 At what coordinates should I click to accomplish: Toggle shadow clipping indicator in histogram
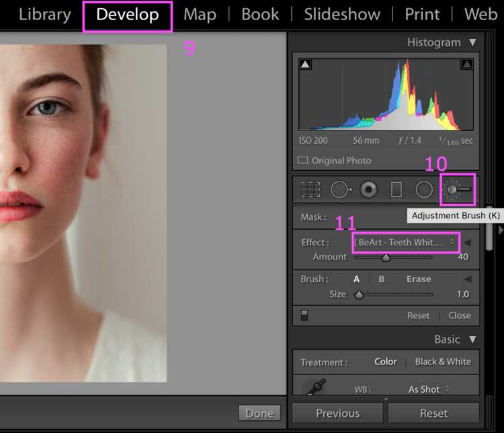[305, 65]
